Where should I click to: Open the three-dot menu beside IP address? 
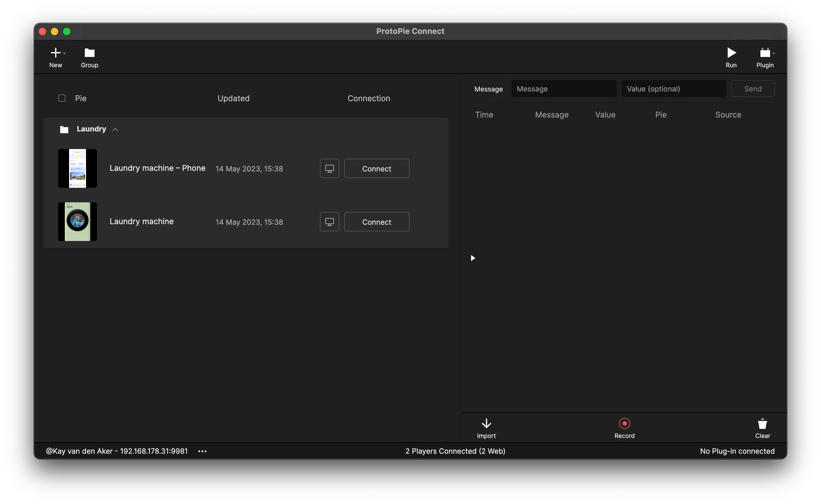point(202,451)
